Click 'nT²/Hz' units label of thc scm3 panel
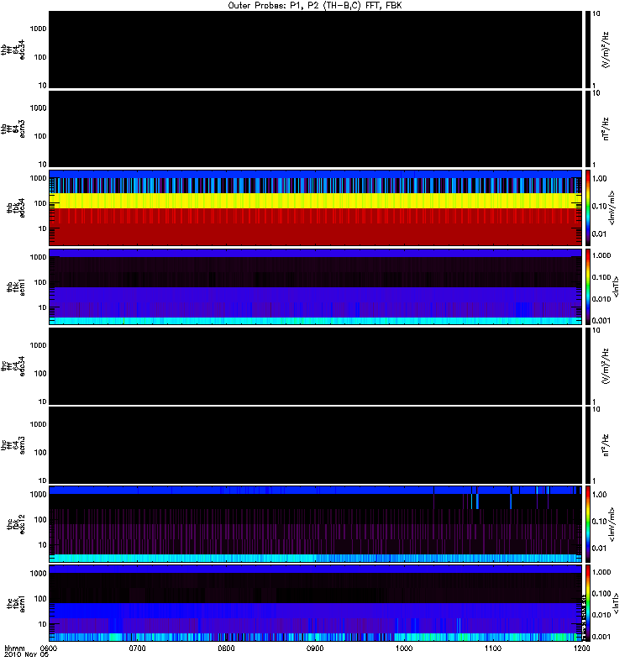The height and width of the screenshot is (672, 630). click(606, 445)
